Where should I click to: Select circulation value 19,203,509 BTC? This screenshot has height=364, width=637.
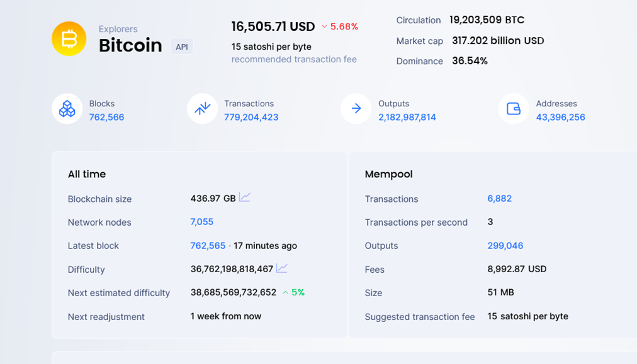click(487, 20)
